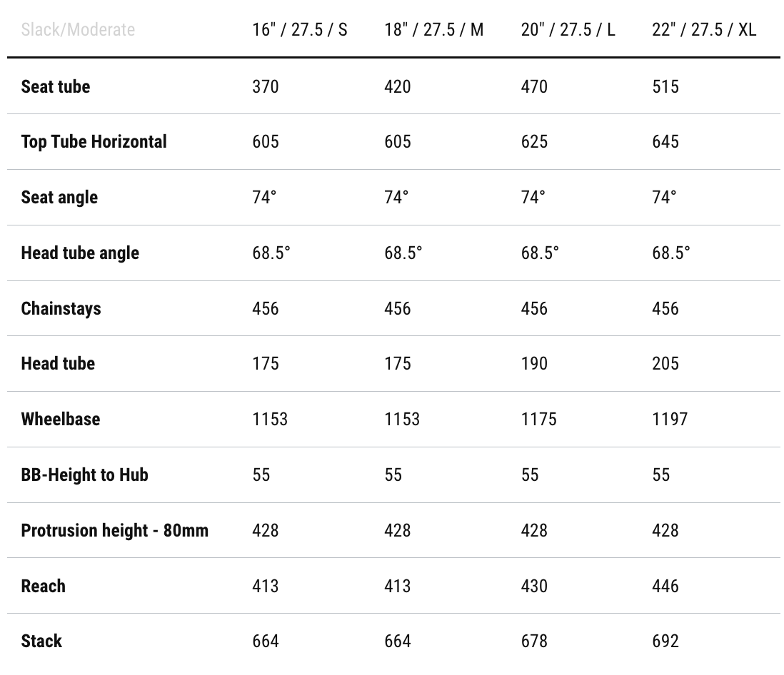Click the Stack row label
This screenshot has width=784, height=675.
tap(41, 641)
